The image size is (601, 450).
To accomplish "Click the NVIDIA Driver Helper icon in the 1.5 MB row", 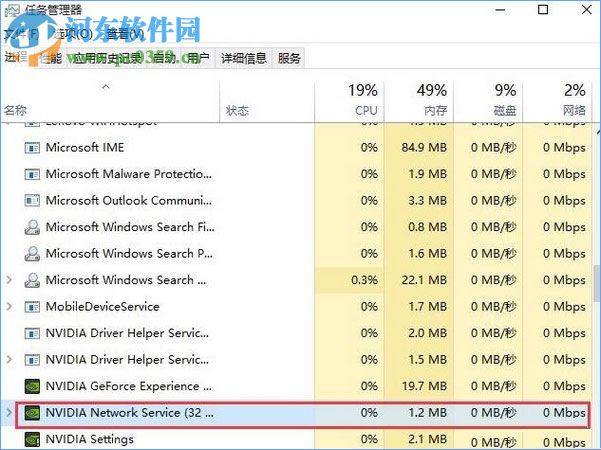I will click(x=32, y=360).
